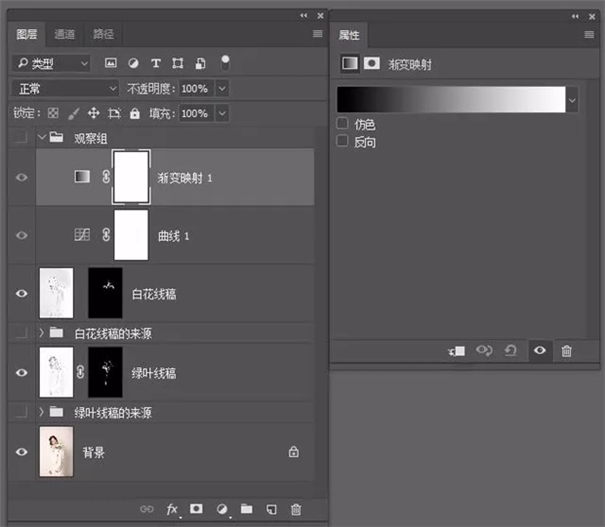Create a new layer with bottom icon

pos(270,509)
